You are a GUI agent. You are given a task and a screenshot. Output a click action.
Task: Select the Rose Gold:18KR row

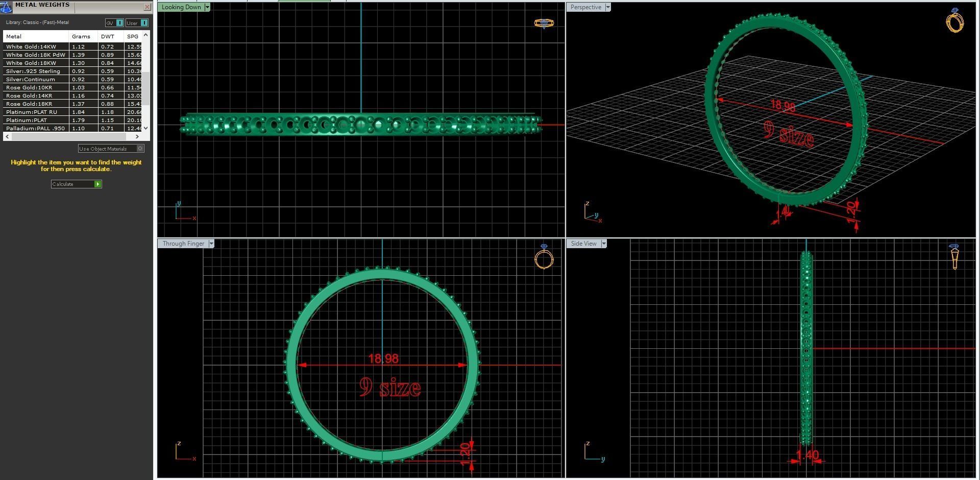(72, 104)
